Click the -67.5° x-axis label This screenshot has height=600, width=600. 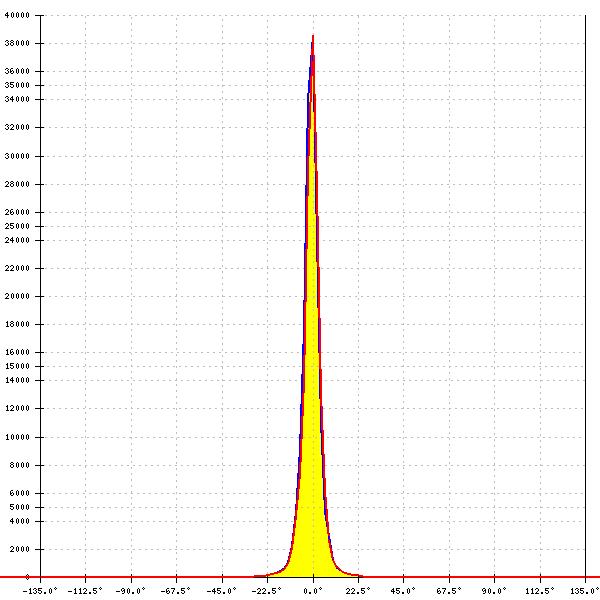tap(176, 591)
